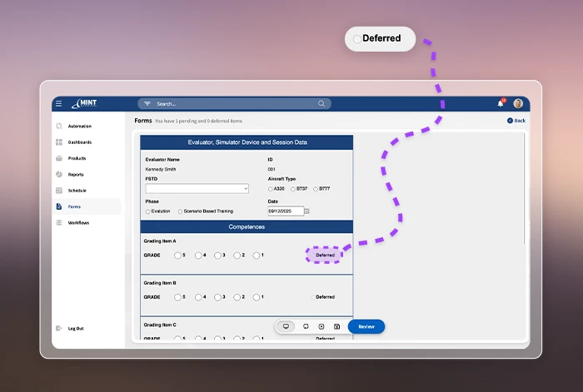Open Products in sidebar
Screen dimensions: 583x392
tap(77, 158)
